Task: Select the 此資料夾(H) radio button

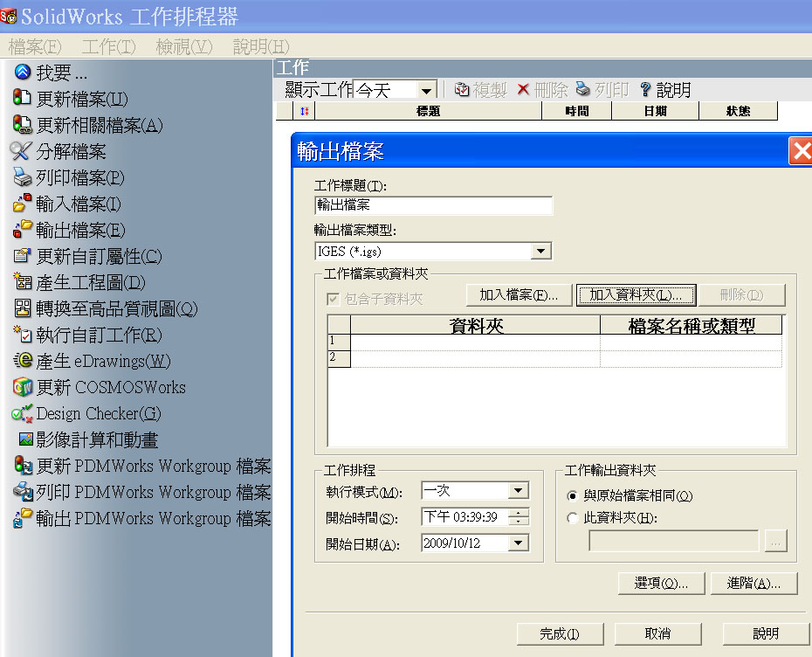Action: click(x=572, y=518)
